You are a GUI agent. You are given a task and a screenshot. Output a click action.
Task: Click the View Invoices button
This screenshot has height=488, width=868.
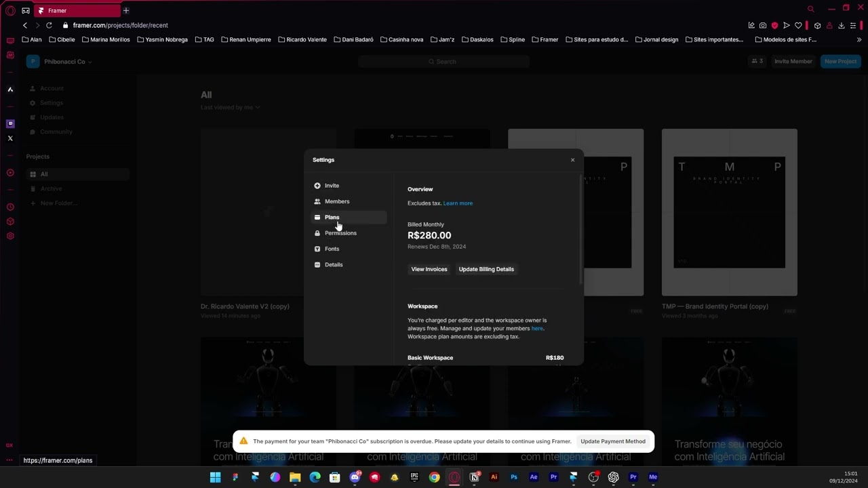coord(429,269)
